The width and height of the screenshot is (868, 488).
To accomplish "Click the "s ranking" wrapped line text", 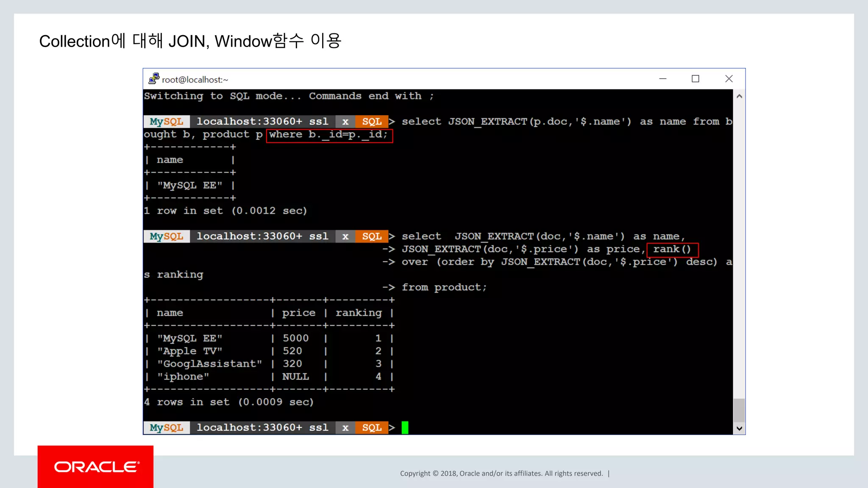I will click(x=174, y=274).
